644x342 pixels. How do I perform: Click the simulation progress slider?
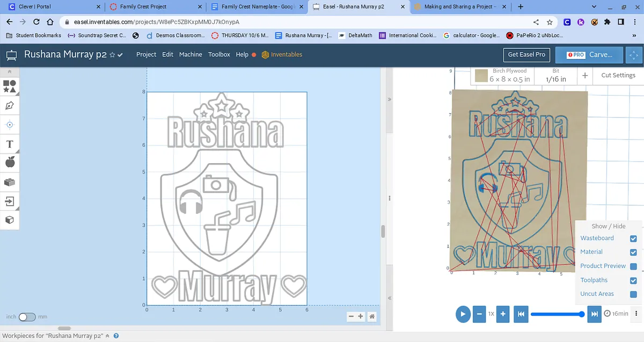(557, 314)
